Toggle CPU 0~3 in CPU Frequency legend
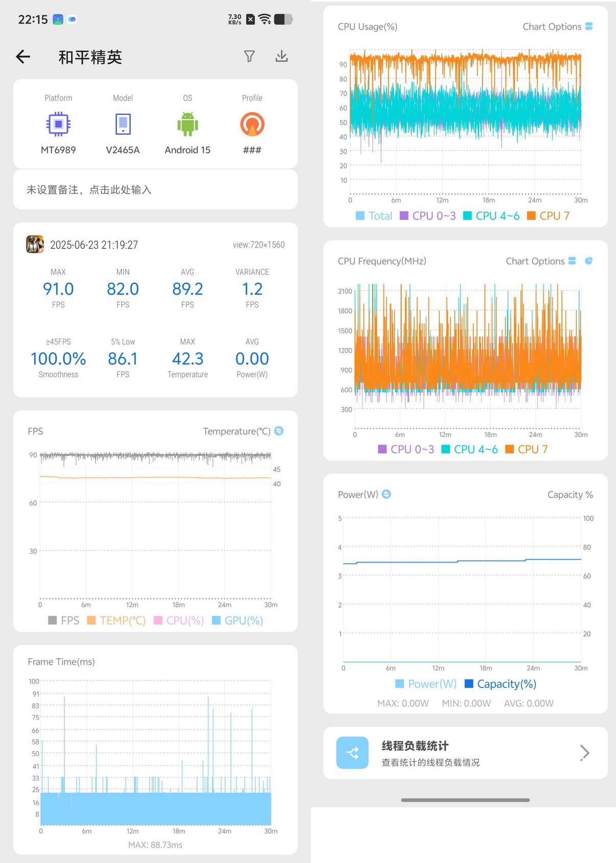The height and width of the screenshot is (863, 616). [406, 449]
